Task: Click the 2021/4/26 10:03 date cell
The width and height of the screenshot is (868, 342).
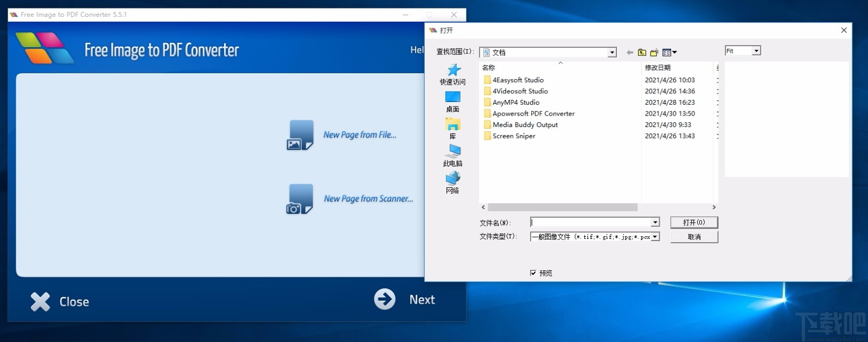Action: pos(669,80)
